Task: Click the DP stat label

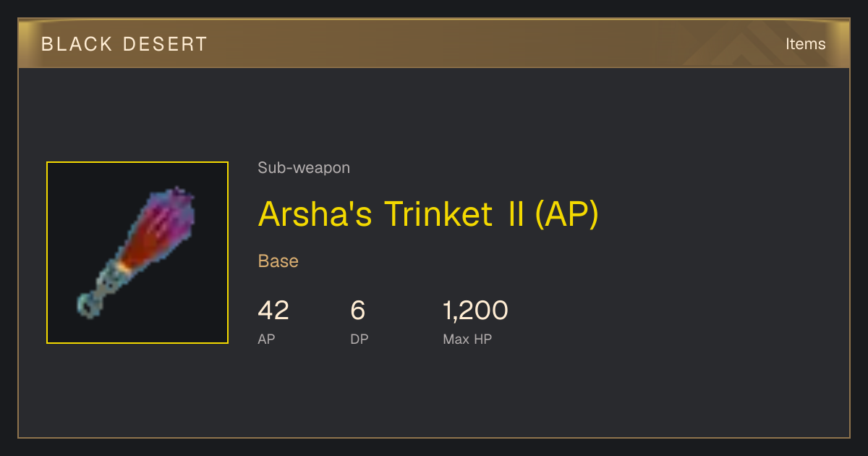Action: tap(359, 339)
